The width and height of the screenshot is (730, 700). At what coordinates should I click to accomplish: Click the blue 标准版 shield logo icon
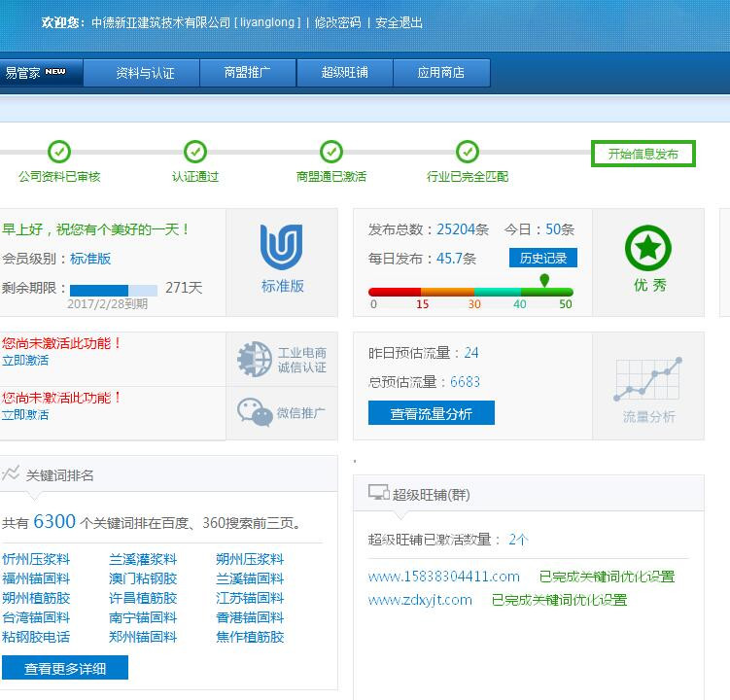point(282,248)
